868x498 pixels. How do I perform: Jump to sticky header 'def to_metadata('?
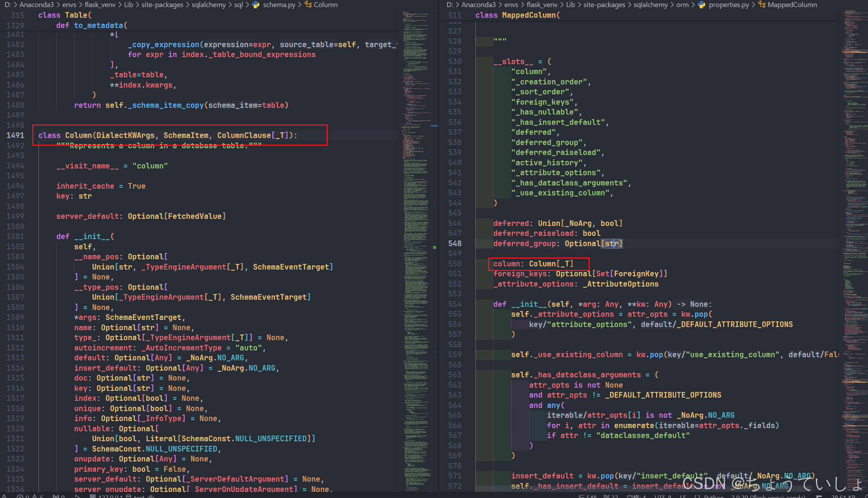pyautogui.click(x=91, y=26)
